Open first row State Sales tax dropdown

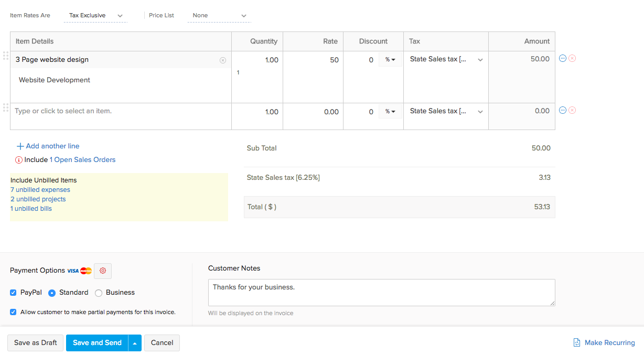pos(446,60)
